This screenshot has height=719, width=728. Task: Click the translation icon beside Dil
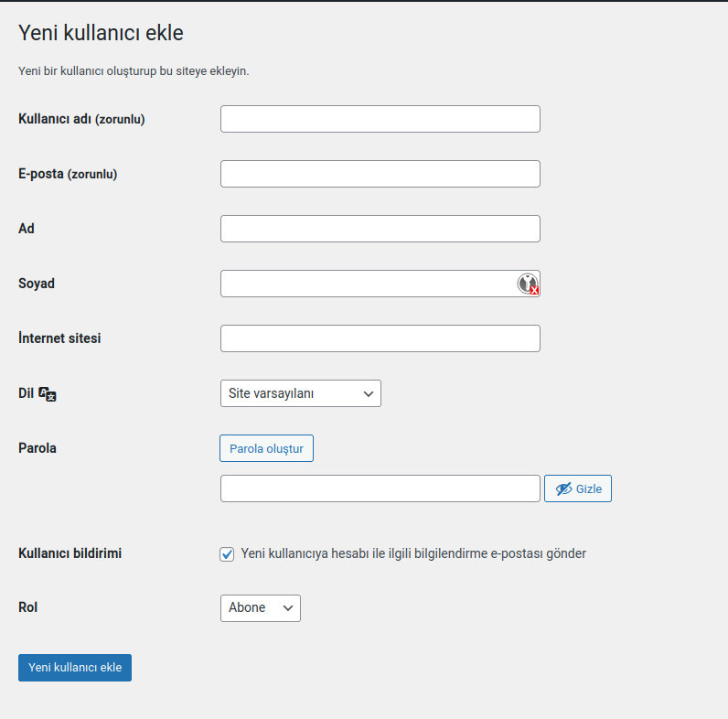48,393
